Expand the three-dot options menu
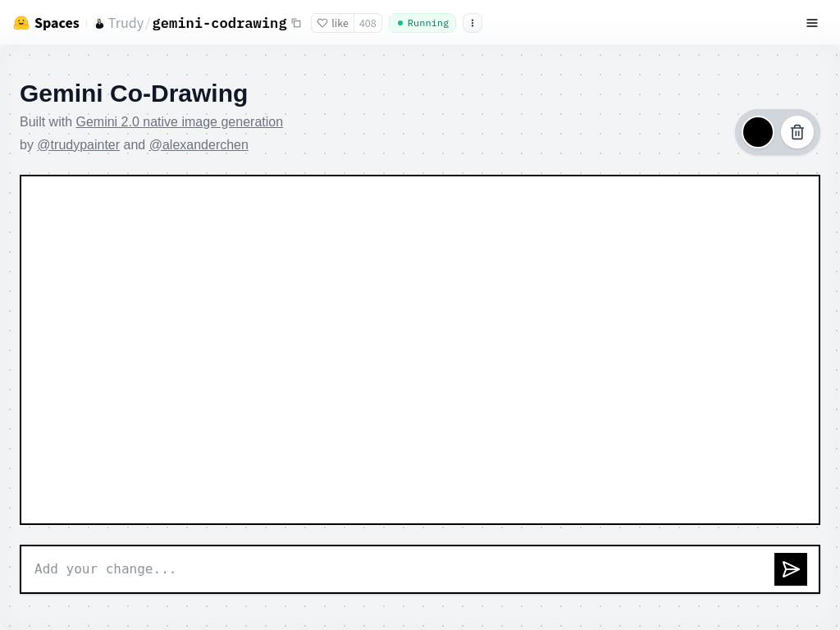 coord(472,23)
